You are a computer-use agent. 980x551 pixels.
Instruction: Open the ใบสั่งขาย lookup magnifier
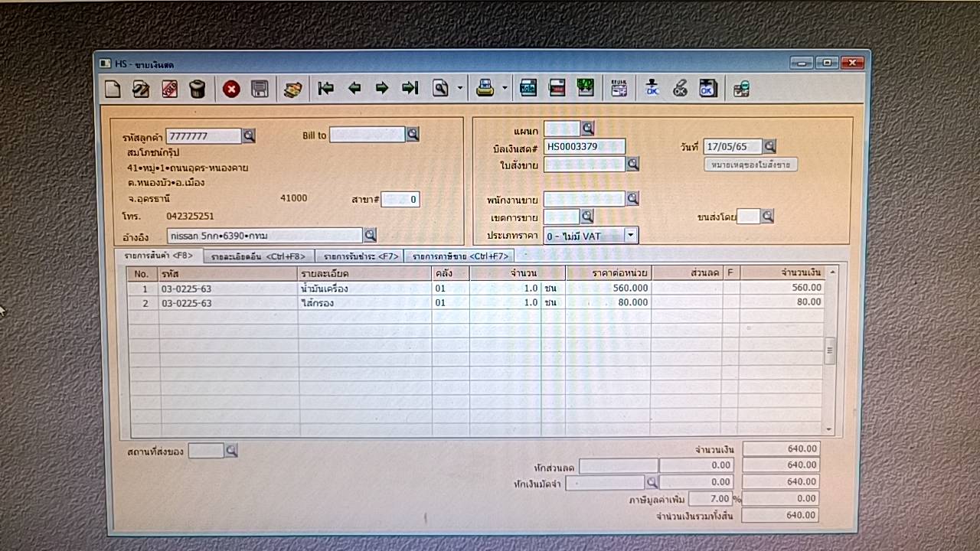click(632, 164)
